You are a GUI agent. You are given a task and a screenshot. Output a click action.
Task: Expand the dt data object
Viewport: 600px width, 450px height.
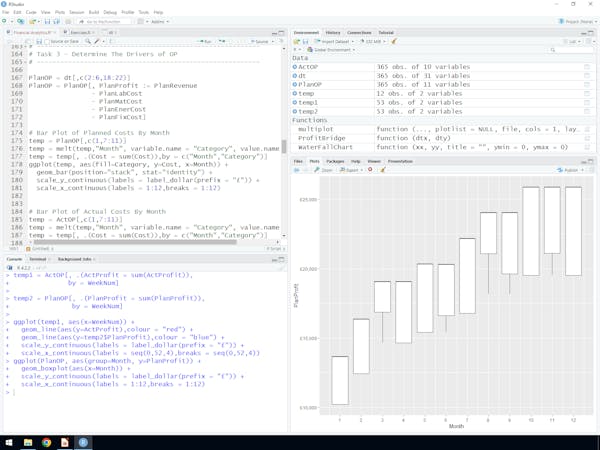pos(295,76)
